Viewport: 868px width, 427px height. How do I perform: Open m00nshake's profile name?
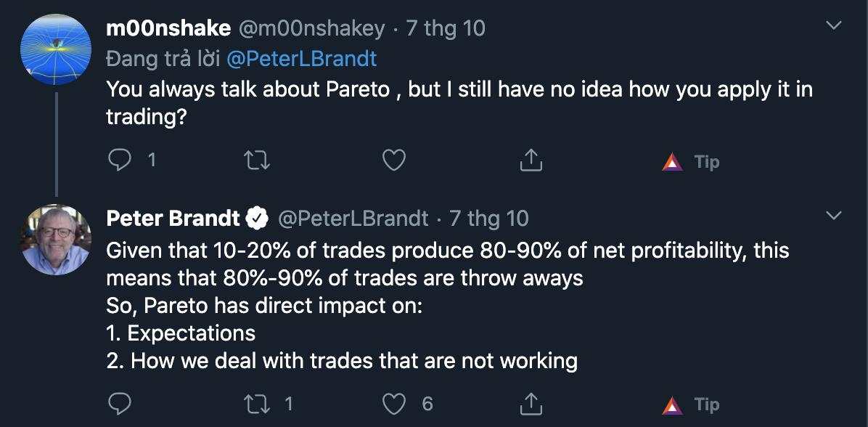(168, 28)
